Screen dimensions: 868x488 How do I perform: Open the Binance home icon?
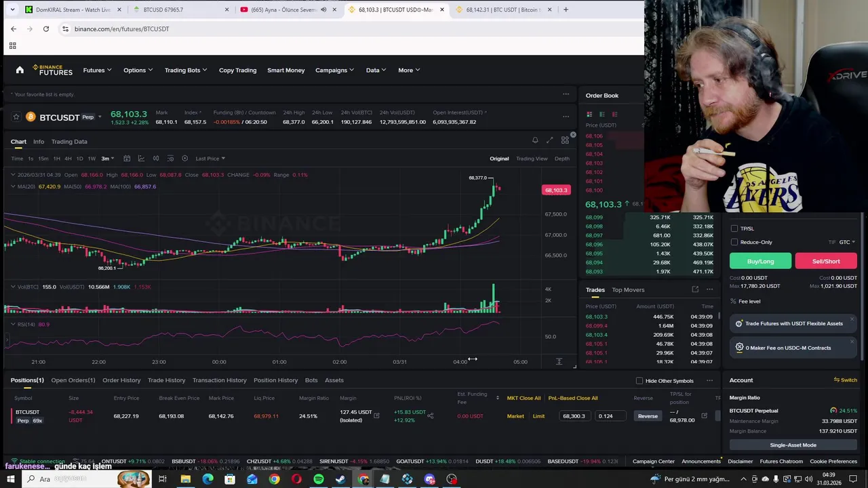click(x=20, y=70)
